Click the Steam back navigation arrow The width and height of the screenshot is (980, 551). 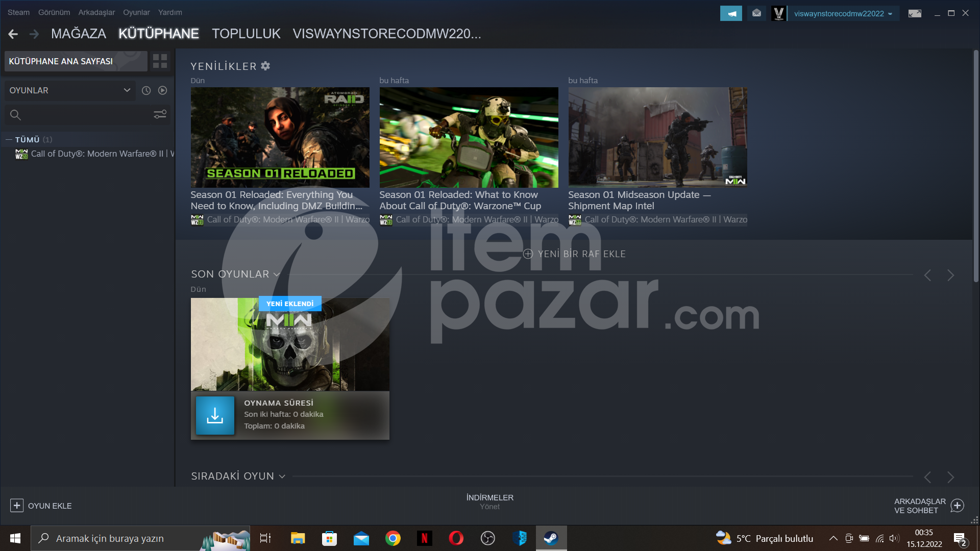pos(13,34)
